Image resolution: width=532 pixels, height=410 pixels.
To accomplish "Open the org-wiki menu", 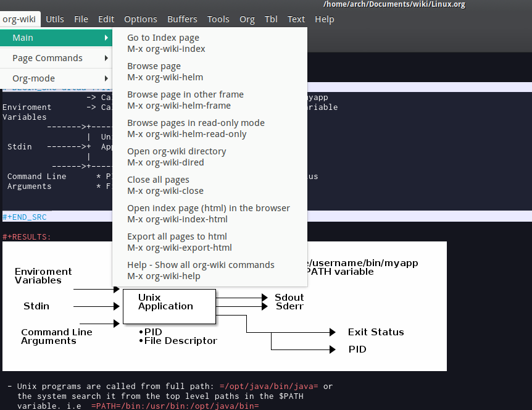I will coord(19,19).
